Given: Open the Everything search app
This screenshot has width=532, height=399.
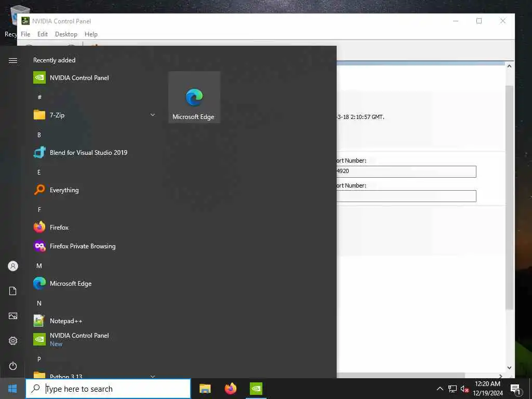Looking at the screenshot, I should (x=95, y=190).
